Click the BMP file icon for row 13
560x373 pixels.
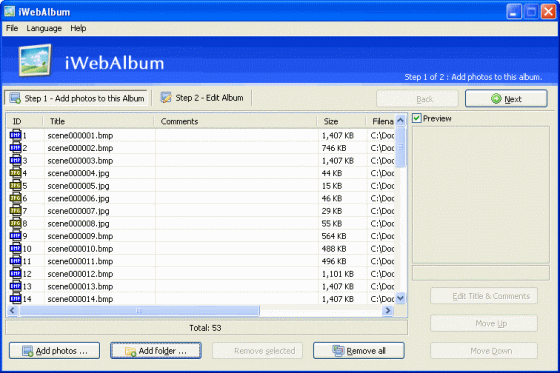pyautogui.click(x=15, y=286)
